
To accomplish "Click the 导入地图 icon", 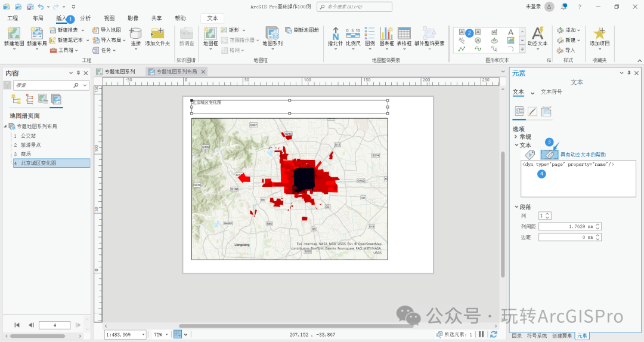I will point(95,30).
